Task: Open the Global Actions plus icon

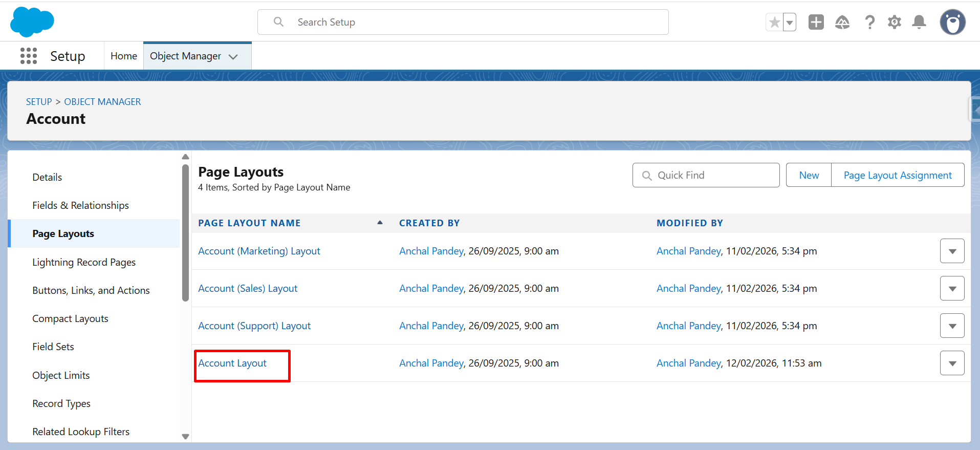Action: coord(816,23)
